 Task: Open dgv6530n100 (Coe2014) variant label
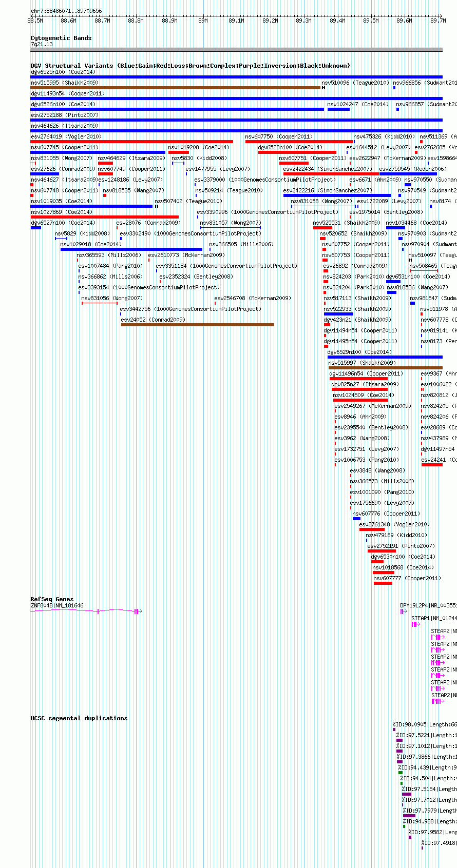(403, 557)
